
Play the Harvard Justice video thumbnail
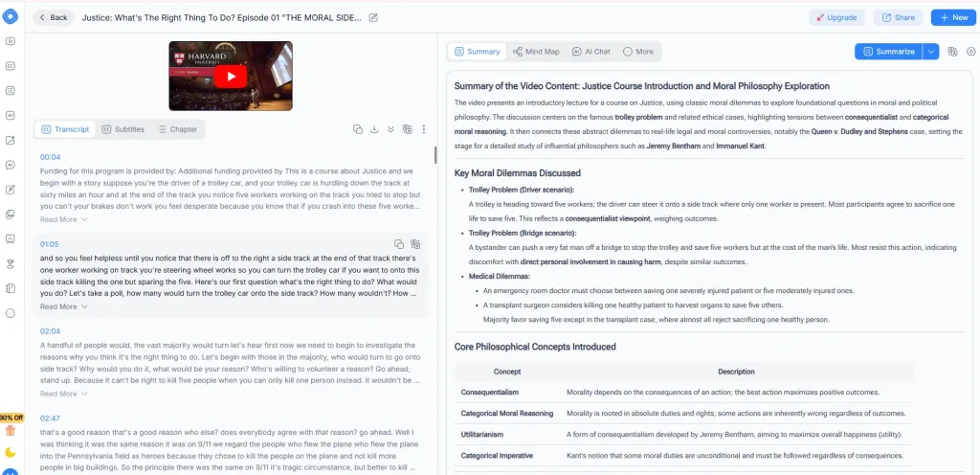[x=231, y=76]
